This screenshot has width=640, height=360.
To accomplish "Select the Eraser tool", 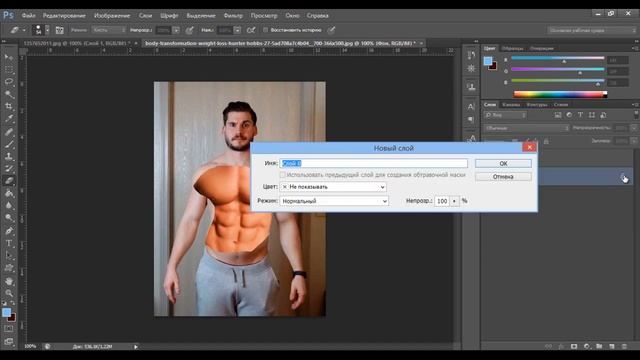I will click(x=9, y=181).
